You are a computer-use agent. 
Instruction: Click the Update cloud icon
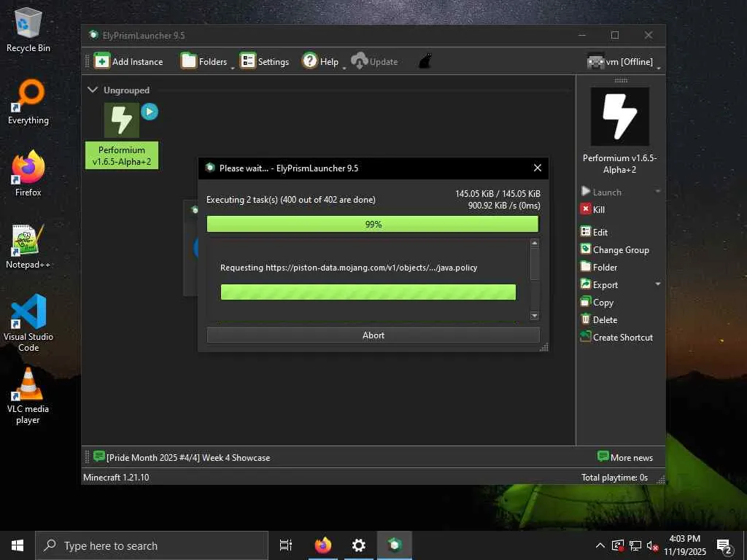click(x=359, y=61)
